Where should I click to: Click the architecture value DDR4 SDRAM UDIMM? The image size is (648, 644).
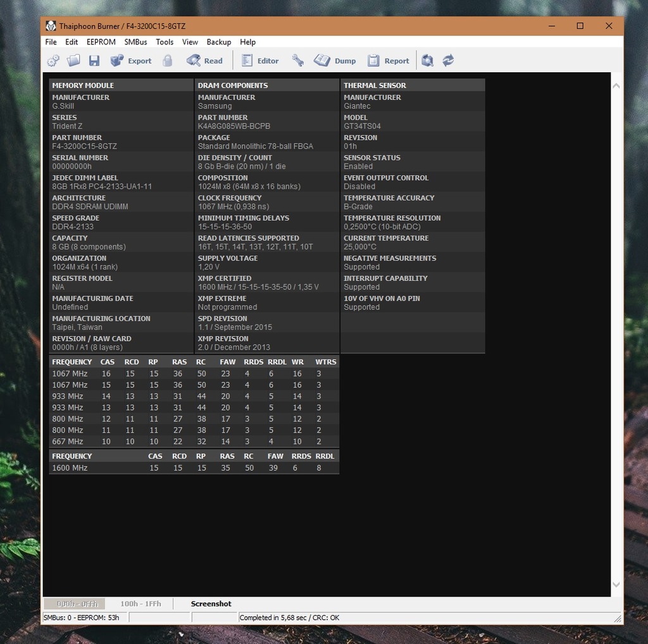click(90, 206)
